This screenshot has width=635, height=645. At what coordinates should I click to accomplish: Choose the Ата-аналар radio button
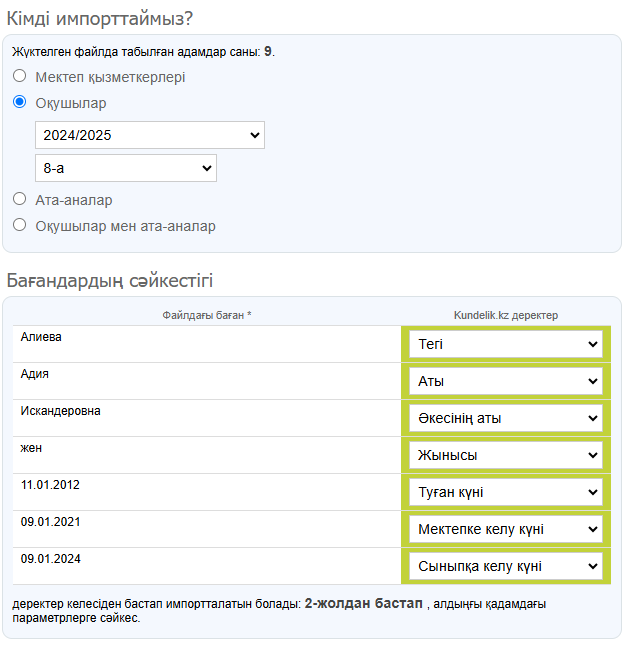click(19, 199)
